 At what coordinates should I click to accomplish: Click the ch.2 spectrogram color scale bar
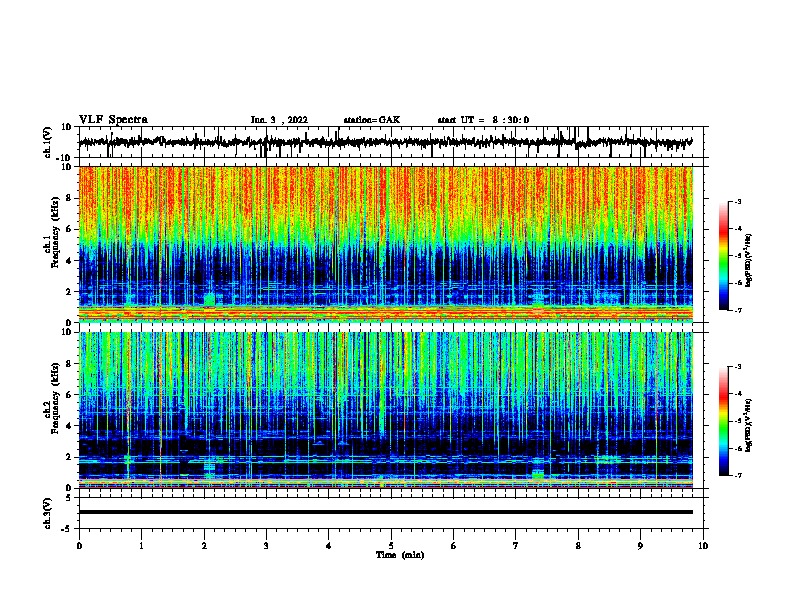[724, 421]
